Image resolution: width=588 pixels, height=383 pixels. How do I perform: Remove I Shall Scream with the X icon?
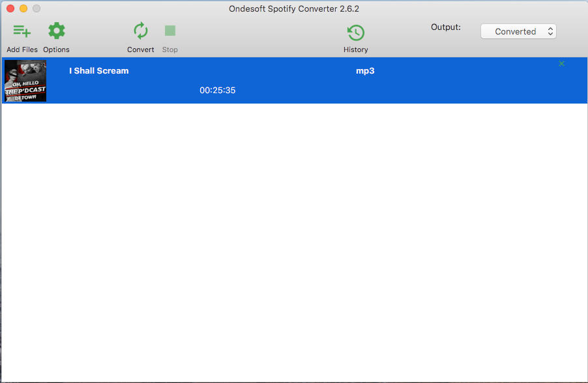click(561, 63)
